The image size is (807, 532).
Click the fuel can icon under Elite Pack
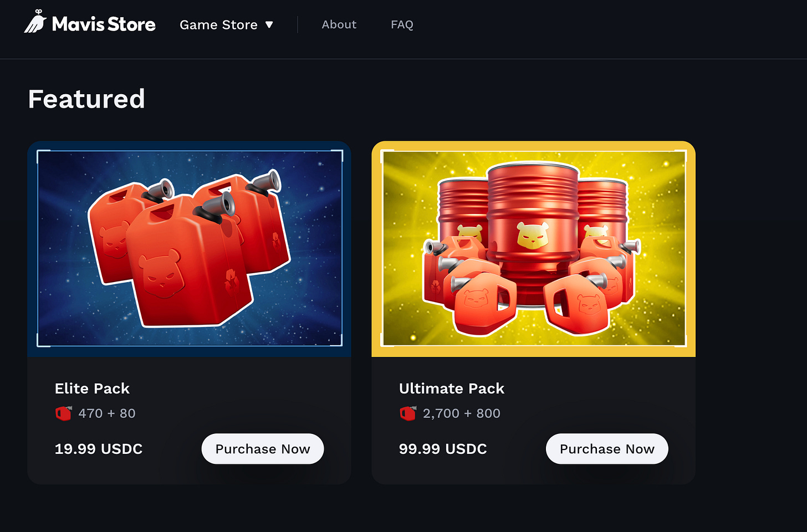64,413
